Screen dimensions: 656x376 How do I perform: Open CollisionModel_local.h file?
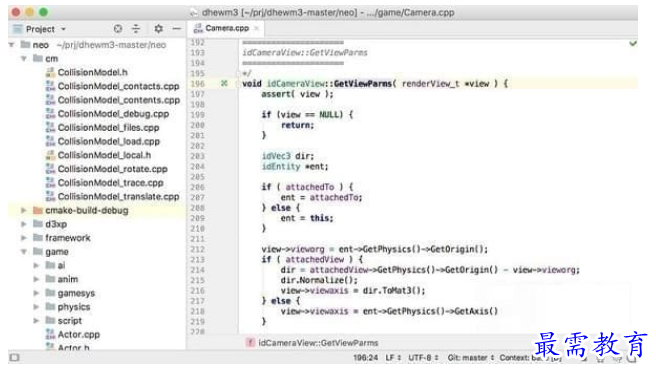pyautogui.click(x=104, y=155)
